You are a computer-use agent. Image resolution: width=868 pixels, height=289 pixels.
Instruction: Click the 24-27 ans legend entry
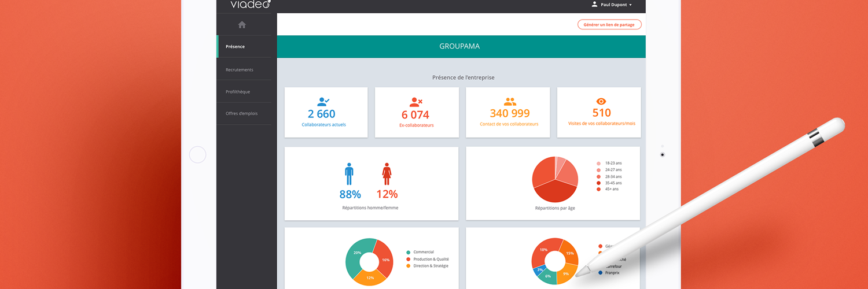click(609, 170)
